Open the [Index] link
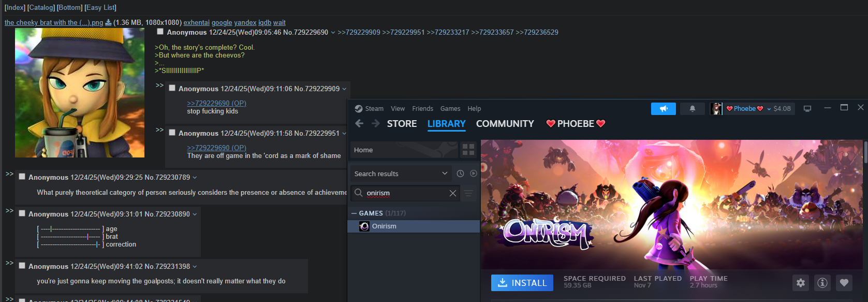The width and height of the screenshot is (868, 302). point(14,7)
